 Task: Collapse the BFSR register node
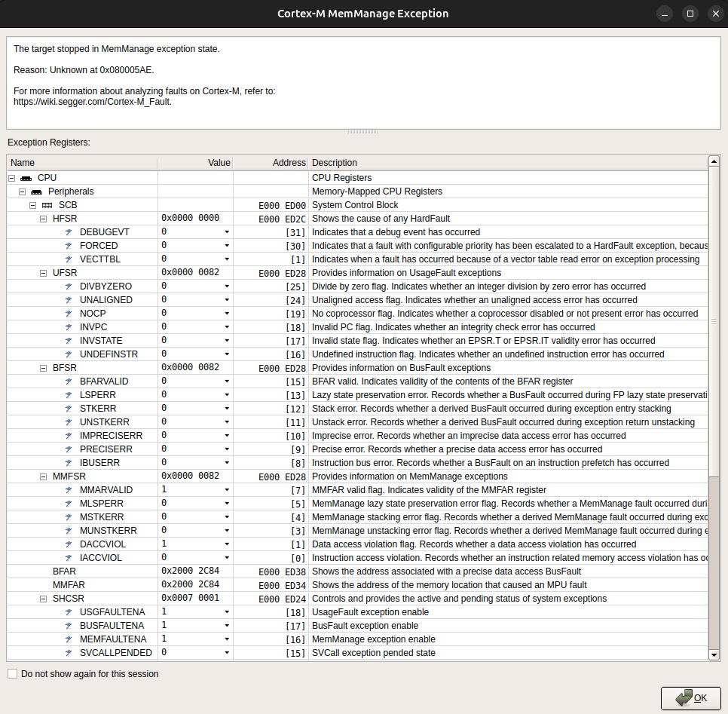[x=43, y=368]
